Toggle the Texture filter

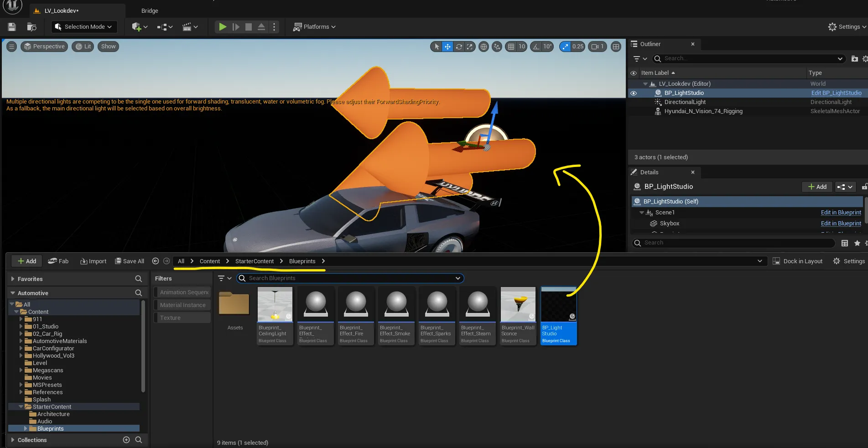(x=182, y=318)
